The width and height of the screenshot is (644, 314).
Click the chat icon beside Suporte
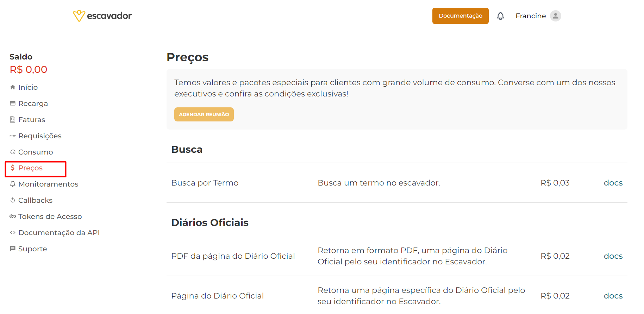point(13,249)
